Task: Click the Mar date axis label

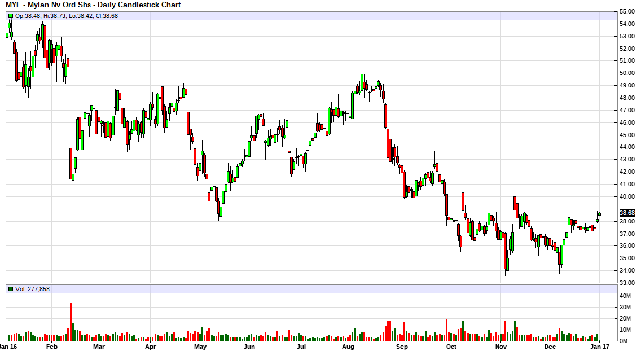Action: (x=99, y=347)
